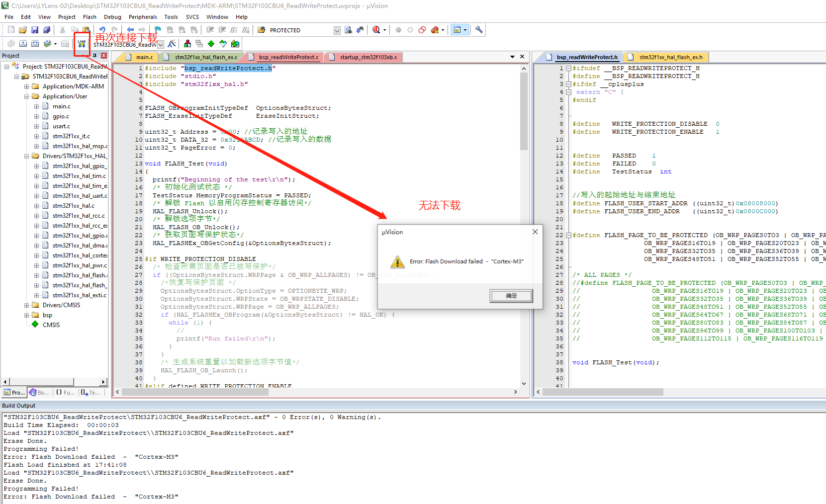The image size is (826, 504).
Task: Toggle a breakpoint using the red breakpoint icon
Action: pos(398,30)
